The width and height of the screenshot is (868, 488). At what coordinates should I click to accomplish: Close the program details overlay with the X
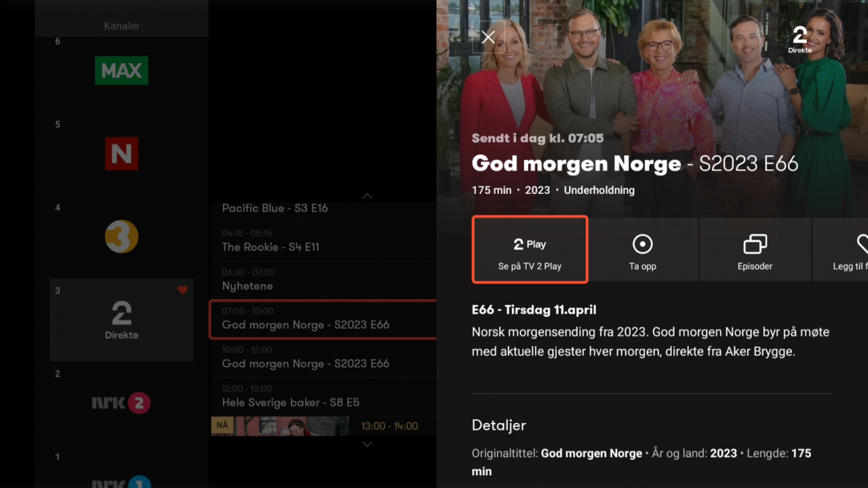point(488,37)
